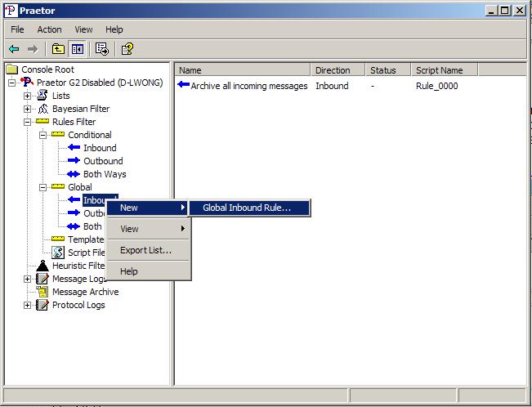Collapse the Praetor G2 Disabled node
Viewport: 532px width, 407px height.
click(12, 83)
